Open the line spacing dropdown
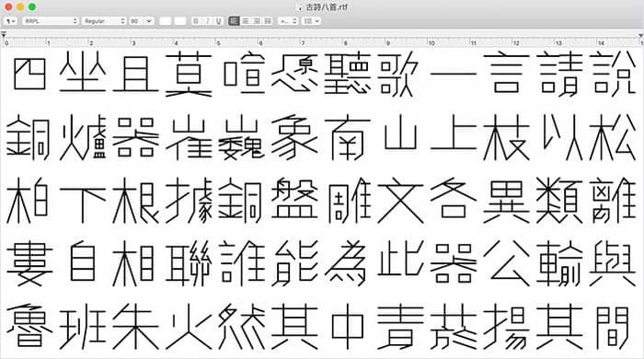Screen dimensions: 644x359 click(288, 20)
